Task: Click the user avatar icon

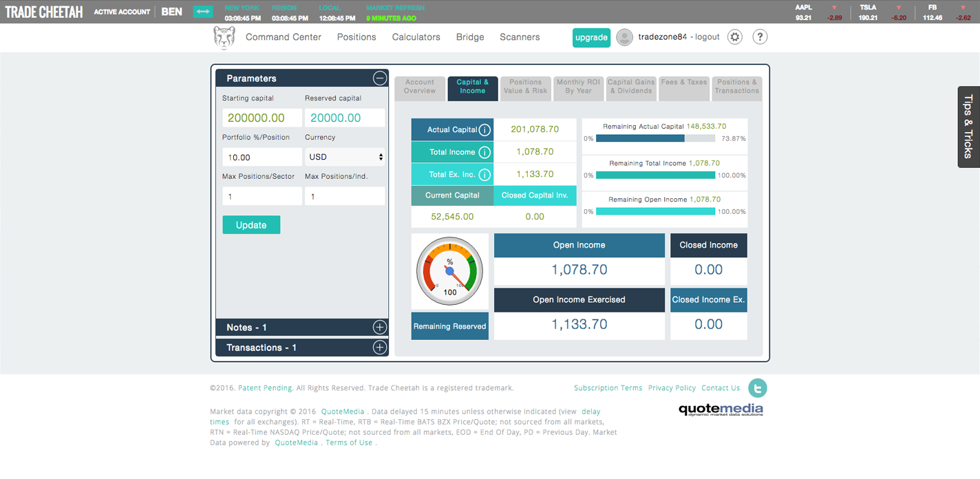Action: click(x=624, y=37)
